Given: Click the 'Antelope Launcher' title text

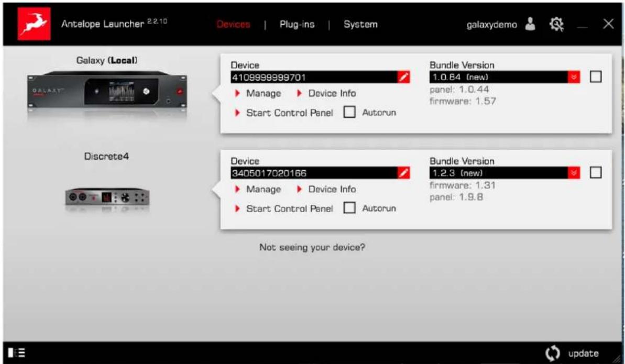Looking at the screenshot, I should coord(103,24).
